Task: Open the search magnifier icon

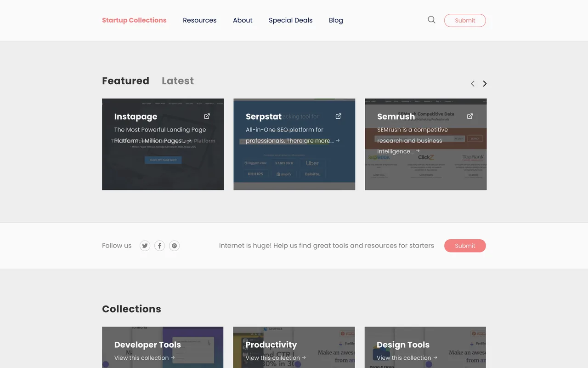Action: point(431,20)
